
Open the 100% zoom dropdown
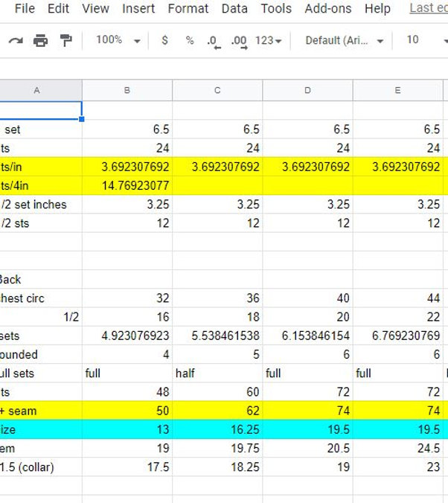[x=118, y=40]
